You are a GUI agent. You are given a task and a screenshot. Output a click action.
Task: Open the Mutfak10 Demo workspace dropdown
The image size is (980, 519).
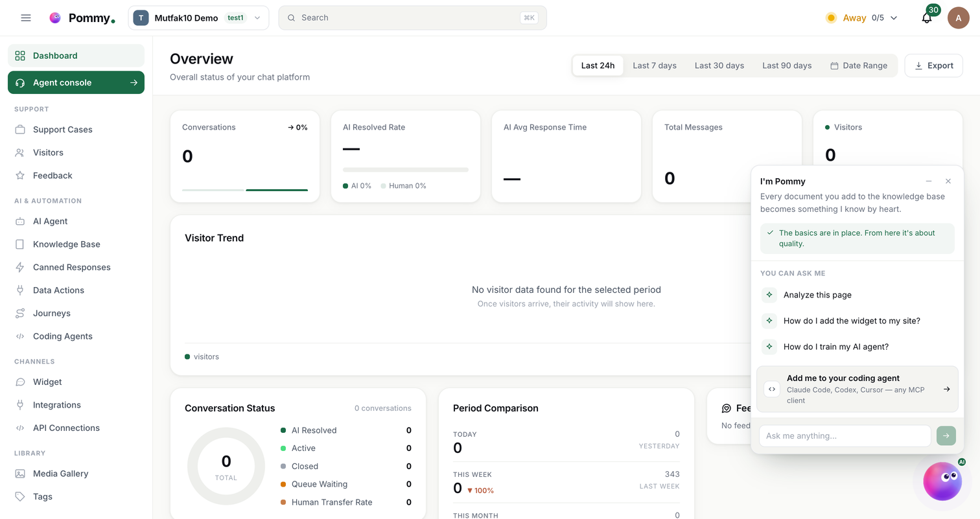pos(198,18)
